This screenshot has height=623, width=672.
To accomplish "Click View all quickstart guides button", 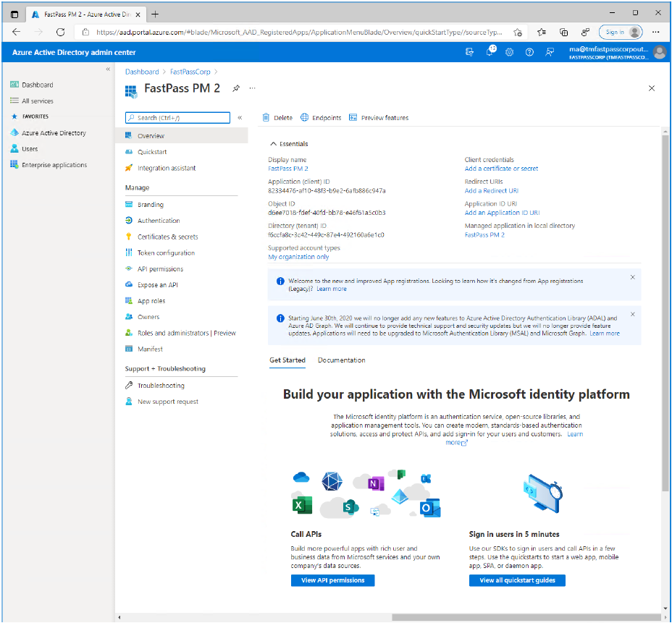I will [516, 580].
